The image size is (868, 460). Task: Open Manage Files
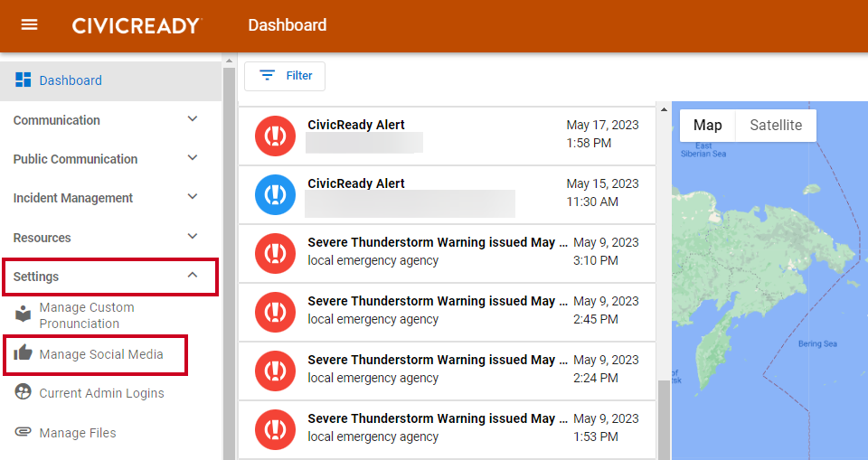78,433
